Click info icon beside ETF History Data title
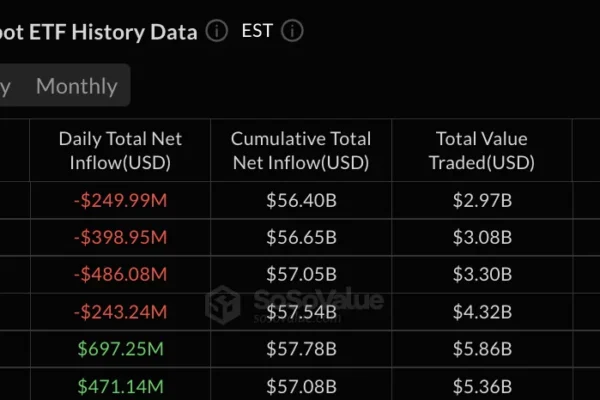Screen dimensions: 600x400 click(x=217, y=31)
